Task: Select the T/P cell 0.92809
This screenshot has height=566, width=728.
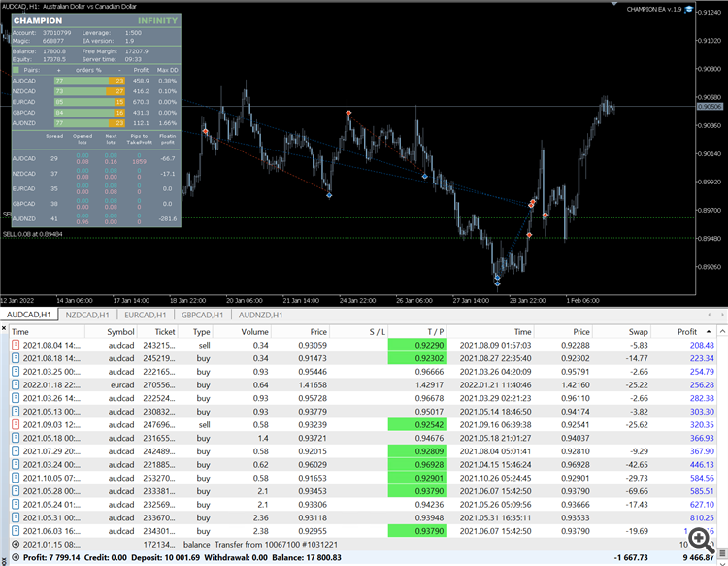Action: click(417, 451)
